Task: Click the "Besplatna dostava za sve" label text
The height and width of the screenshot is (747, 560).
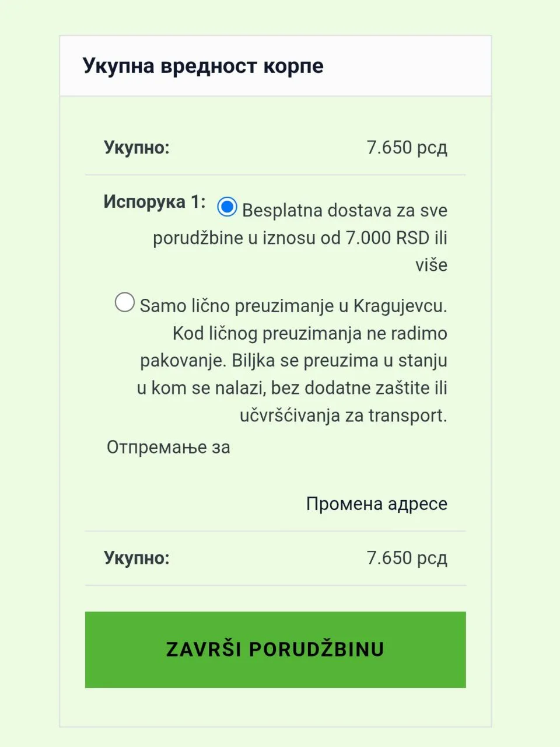Action: (x=344, y=210)
